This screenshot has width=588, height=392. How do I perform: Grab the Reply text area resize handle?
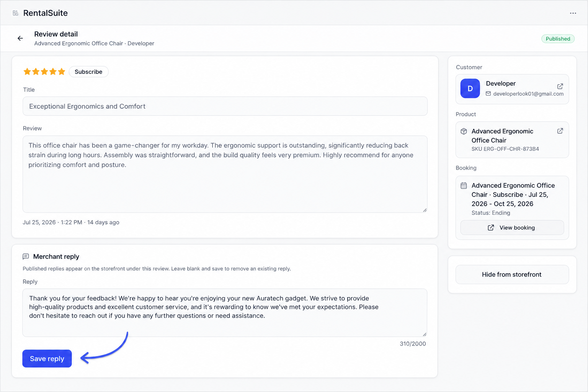(x=424, y=334)
